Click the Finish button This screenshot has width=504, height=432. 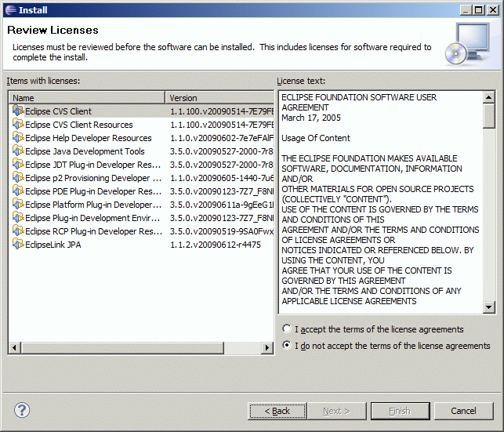401,411
